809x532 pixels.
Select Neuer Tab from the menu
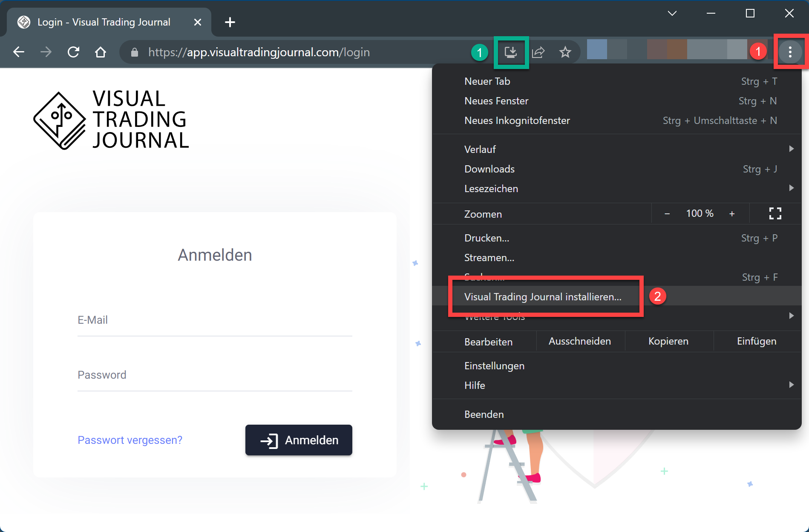617,81
